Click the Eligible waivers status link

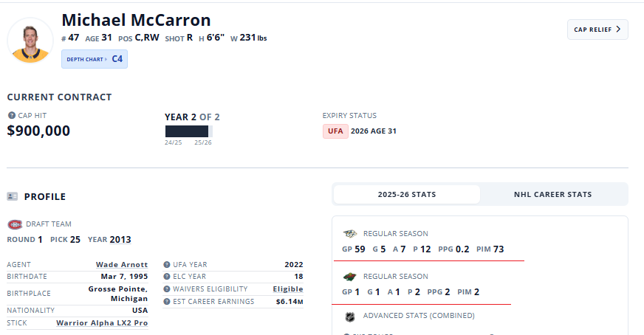(288, 289)
